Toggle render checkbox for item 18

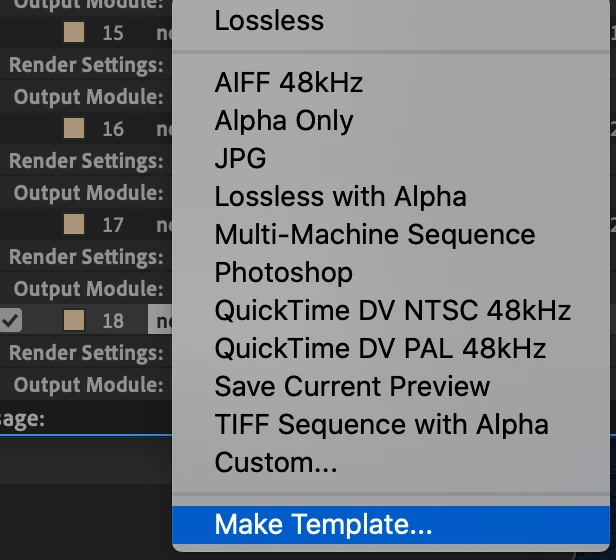tap(11, 321)
